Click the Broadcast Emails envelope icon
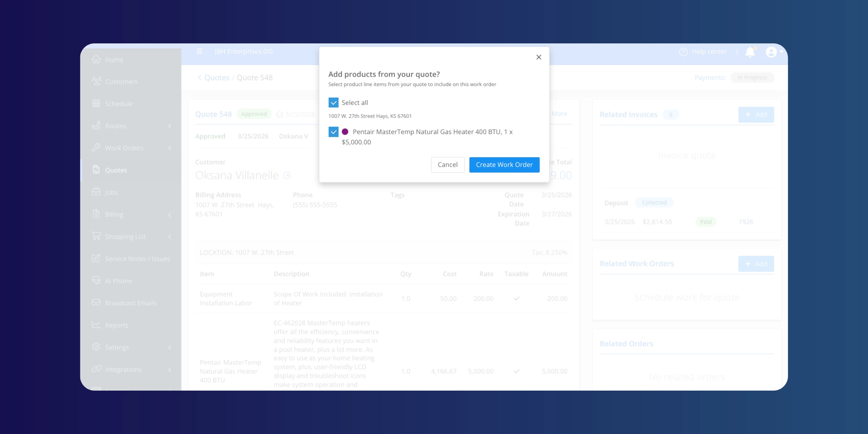Screen dimensions: 868x434 (96, 302)
